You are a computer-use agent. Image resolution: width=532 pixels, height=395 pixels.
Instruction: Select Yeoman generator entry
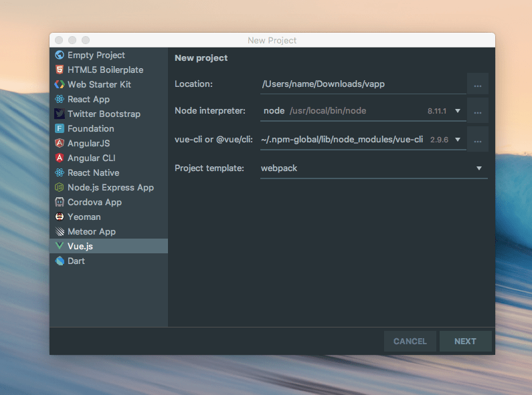pos(108,217)
